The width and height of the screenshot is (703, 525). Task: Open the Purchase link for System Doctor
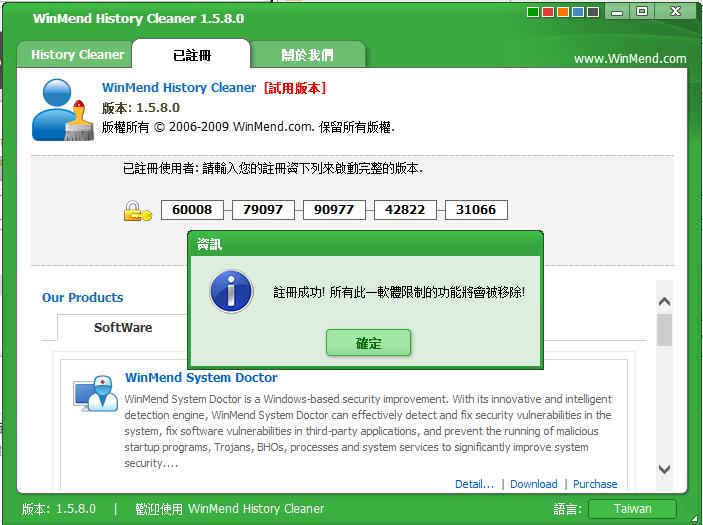pos(595,484)
